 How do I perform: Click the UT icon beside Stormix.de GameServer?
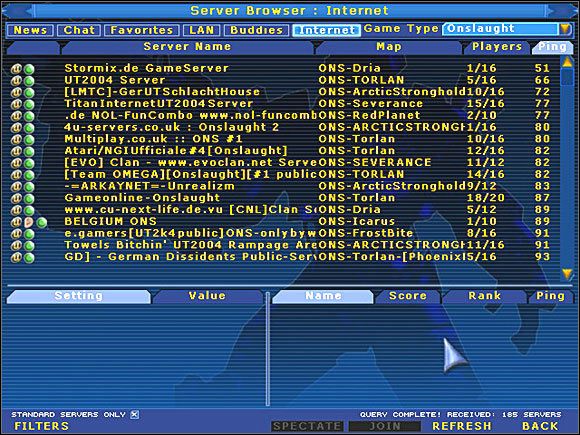pyautogui.click(x=16, y=69)
